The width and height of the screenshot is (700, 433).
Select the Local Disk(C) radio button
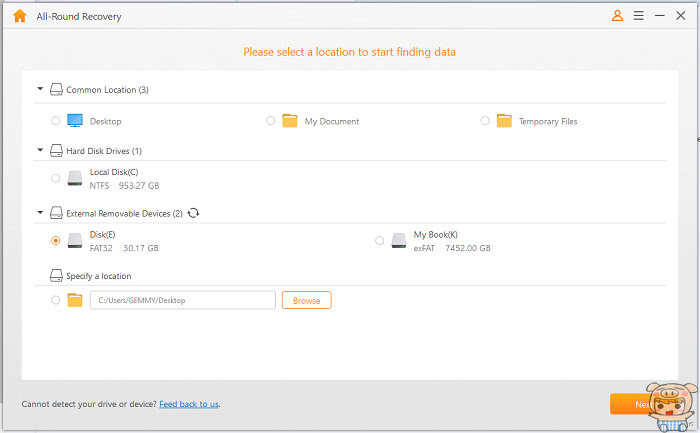pyautogui.click(x=55, y=178)
